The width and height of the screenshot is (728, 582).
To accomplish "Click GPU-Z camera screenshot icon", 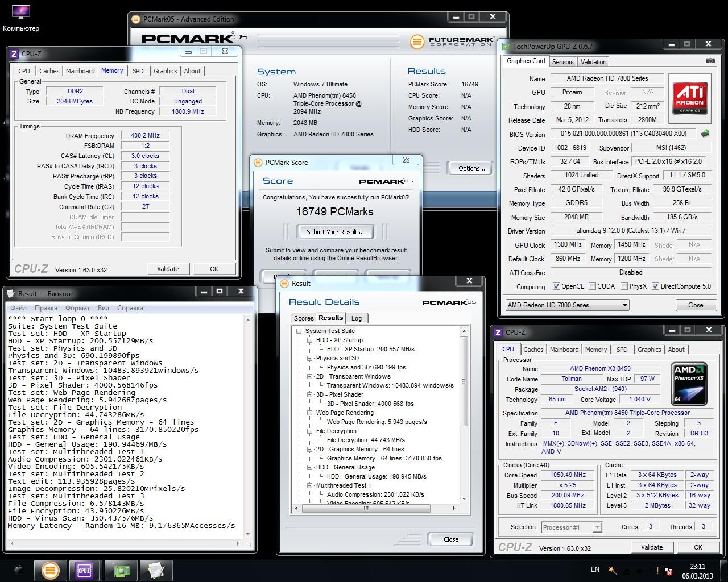I will pyautogui.click(x=710, y=61).
